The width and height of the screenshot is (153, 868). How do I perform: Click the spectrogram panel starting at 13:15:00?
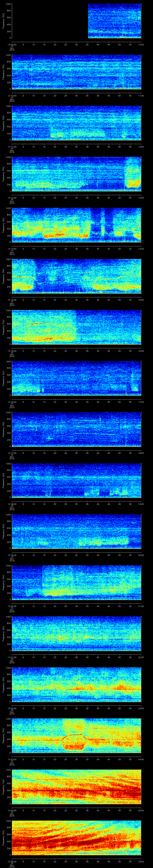click(76, 327)
